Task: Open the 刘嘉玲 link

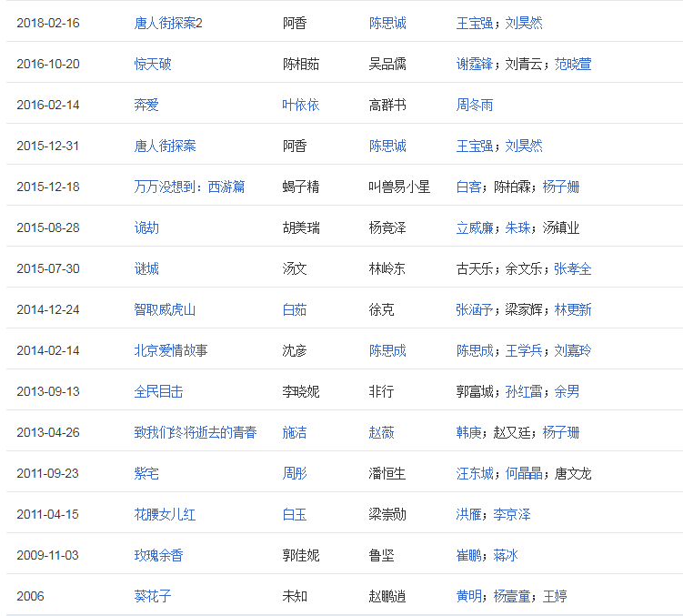Action: click(x=573, y=351)
